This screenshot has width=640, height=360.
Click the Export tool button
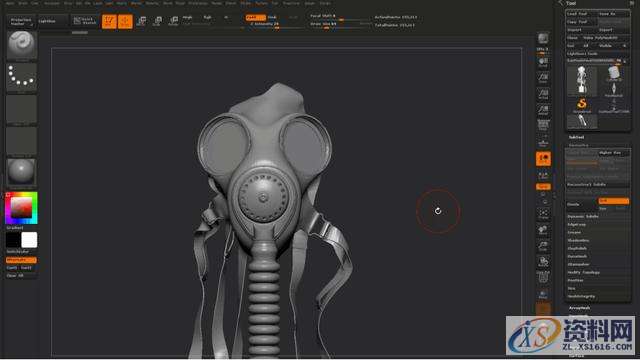click(x=613, y=30)
